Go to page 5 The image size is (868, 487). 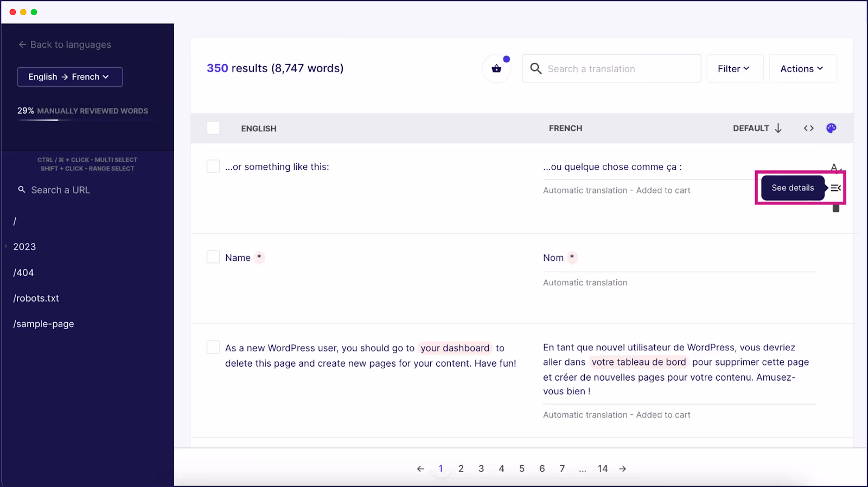(522, 469)
